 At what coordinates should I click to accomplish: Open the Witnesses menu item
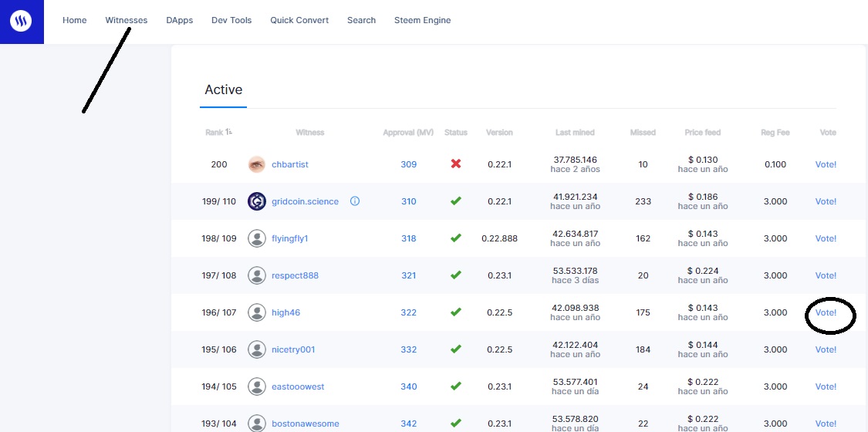(127, 20)
